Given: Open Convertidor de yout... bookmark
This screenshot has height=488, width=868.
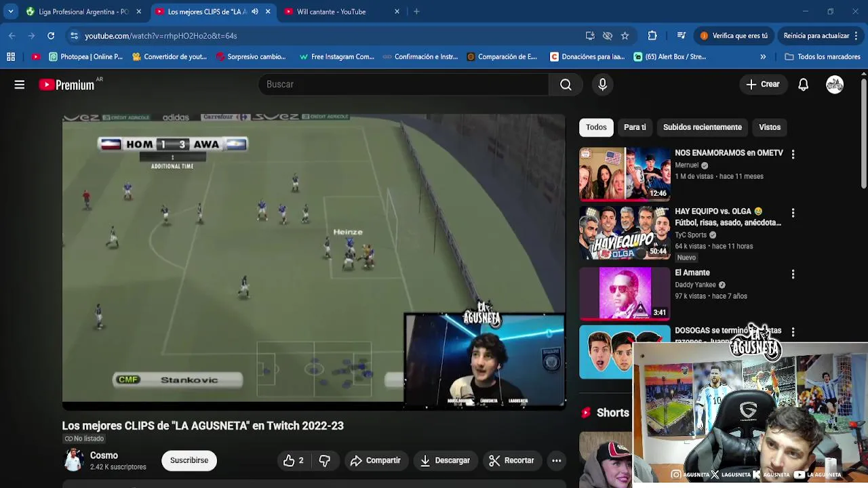Looking at the screenshot, I should coord(169,57).
